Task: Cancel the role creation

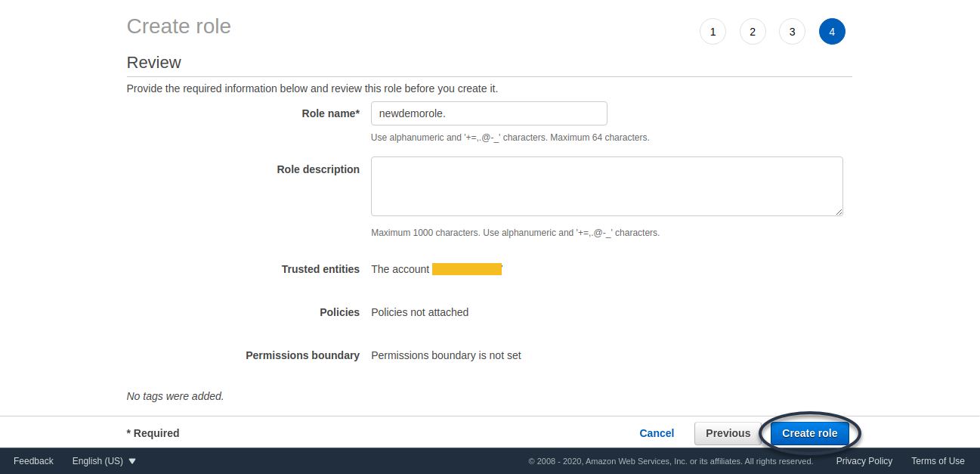Action: 657,433
